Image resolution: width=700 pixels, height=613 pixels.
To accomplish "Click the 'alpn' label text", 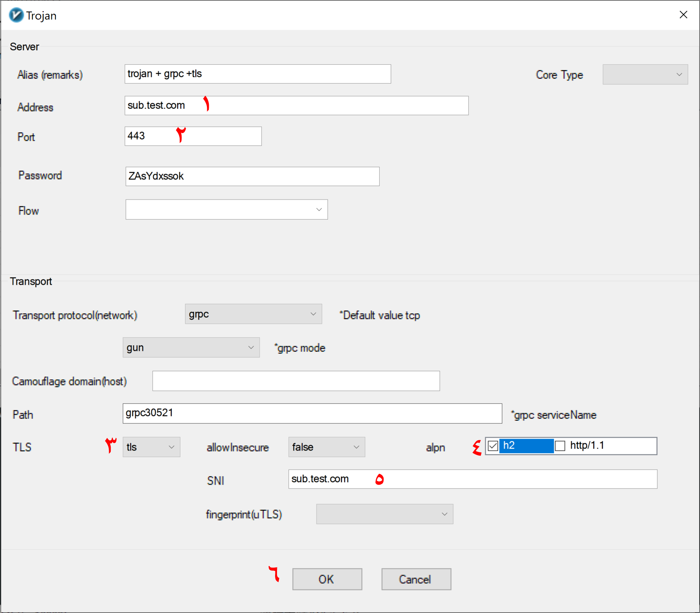I will [436, 448].
